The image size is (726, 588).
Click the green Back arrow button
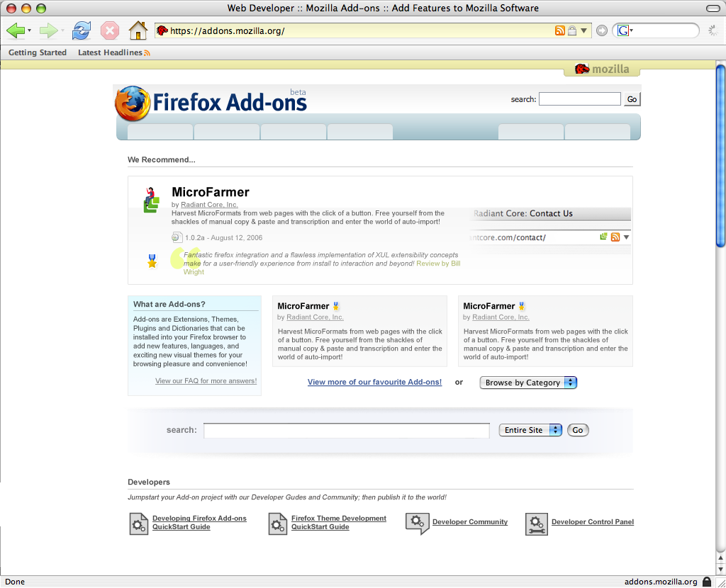point(16,31)
